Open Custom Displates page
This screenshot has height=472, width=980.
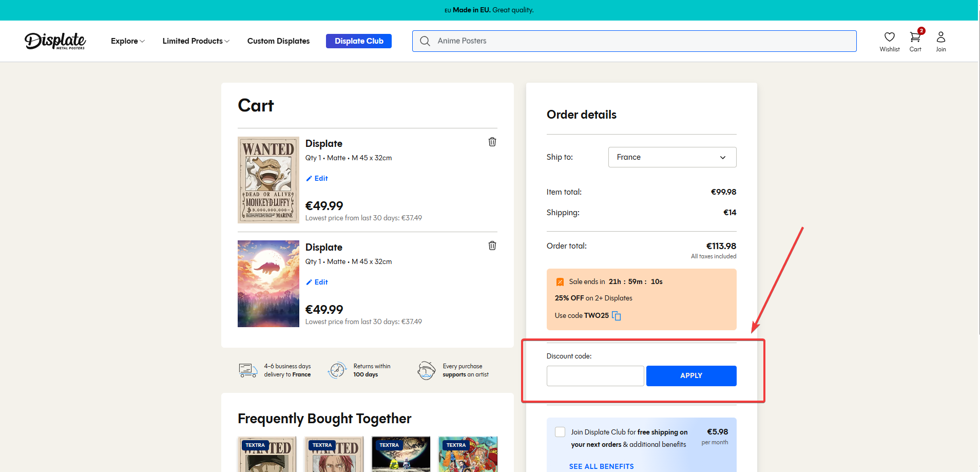(x=278, y=41)
